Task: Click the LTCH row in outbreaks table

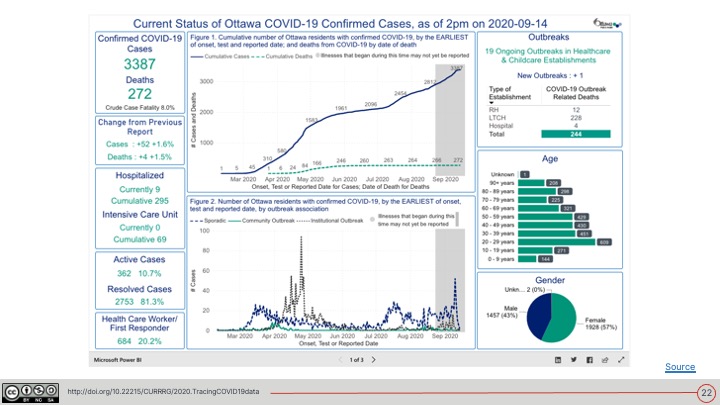Action: click(549, 118)
